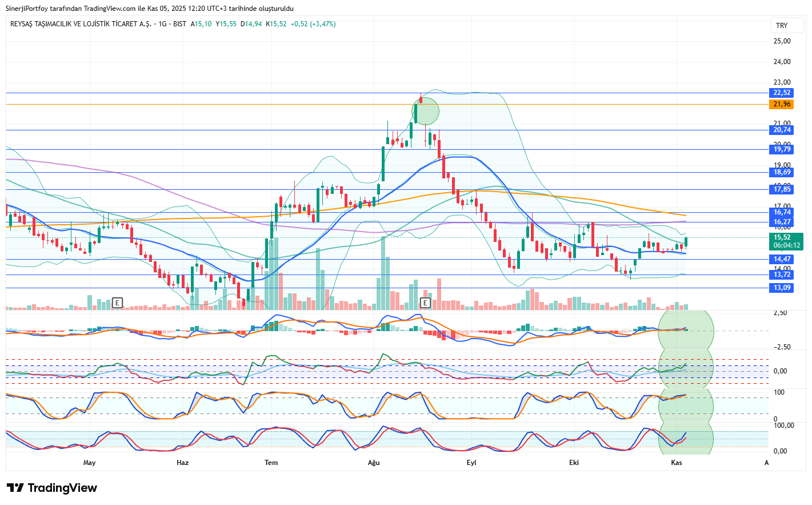Viewport: 812px width, 505px height.
Task: Click the 2,50 indicator scale value
Action: (780, 313)
